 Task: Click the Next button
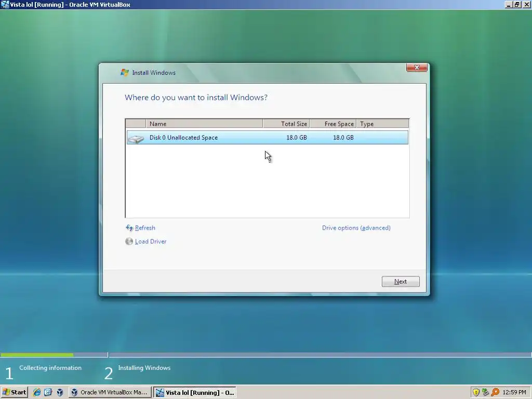click(401, 282)
